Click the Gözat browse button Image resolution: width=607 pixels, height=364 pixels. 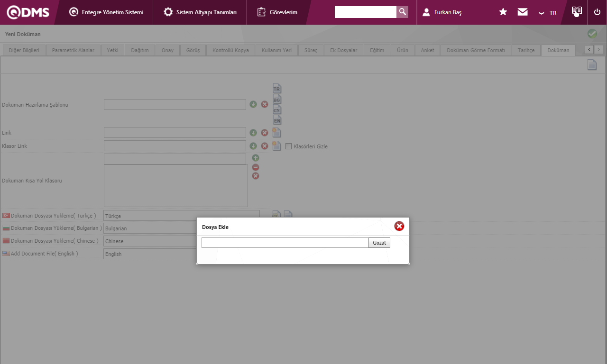click(379, 243)
